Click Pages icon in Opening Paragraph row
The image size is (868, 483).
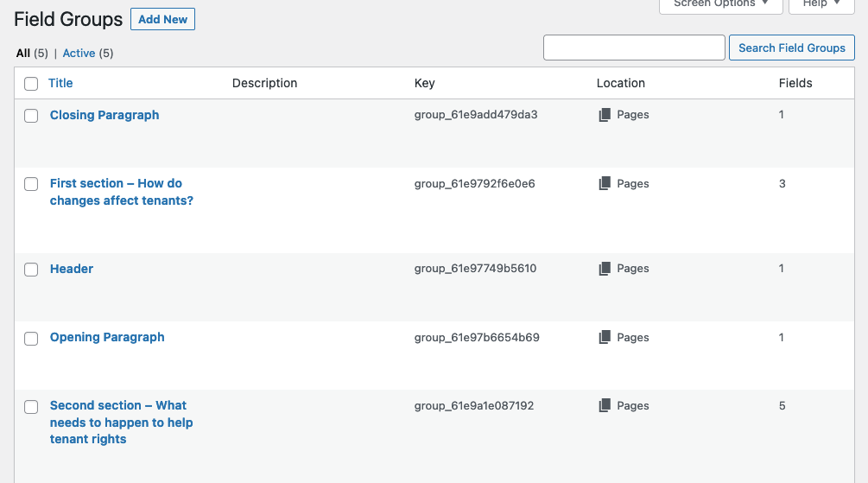605,337
